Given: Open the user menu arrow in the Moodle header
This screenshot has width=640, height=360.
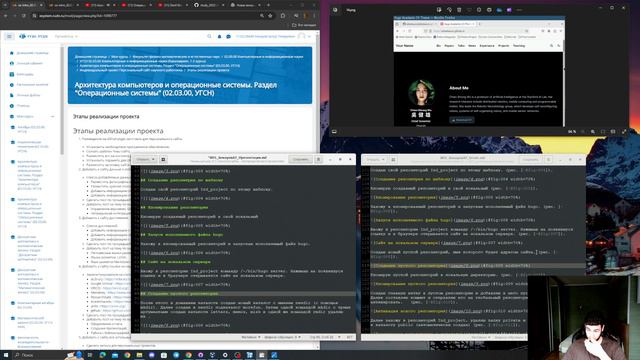Looking at the screenshot, I should [x=309, y=36].
